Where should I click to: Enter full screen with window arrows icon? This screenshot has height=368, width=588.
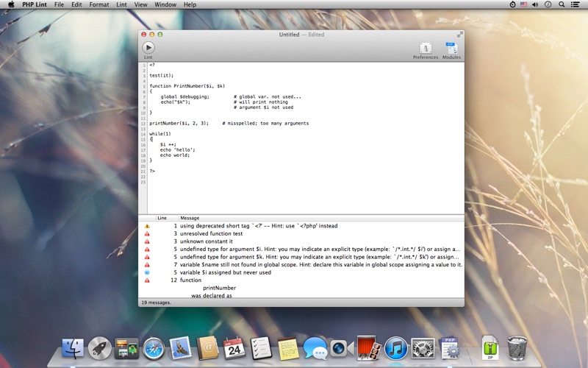(460, 35)
